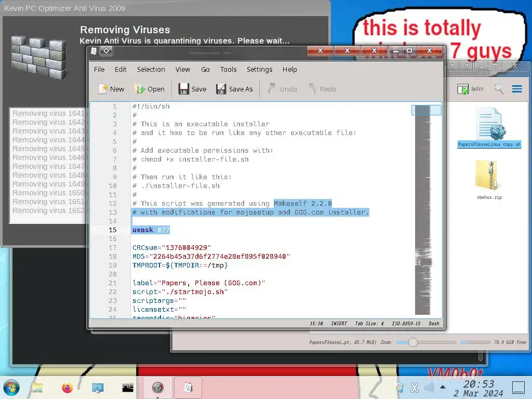Click the Undo arrow in the toolbar

(x=271, y=89)
